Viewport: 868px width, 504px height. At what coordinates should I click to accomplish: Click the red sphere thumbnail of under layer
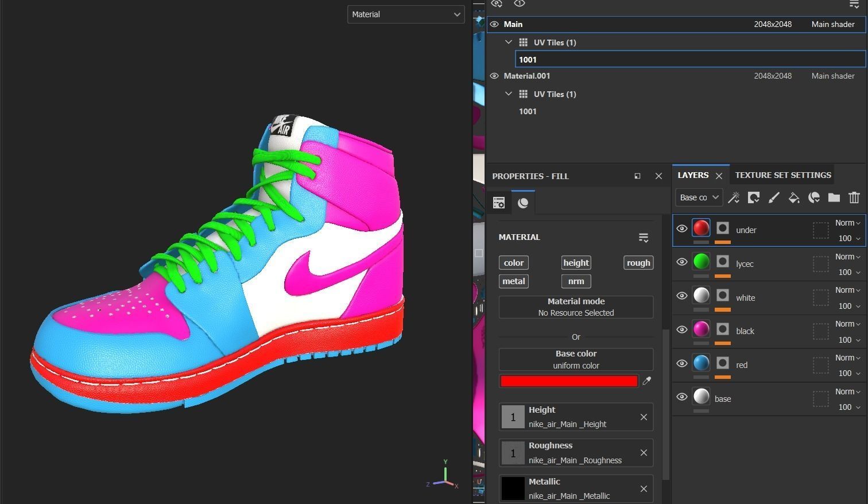click(x=701, y=228)
